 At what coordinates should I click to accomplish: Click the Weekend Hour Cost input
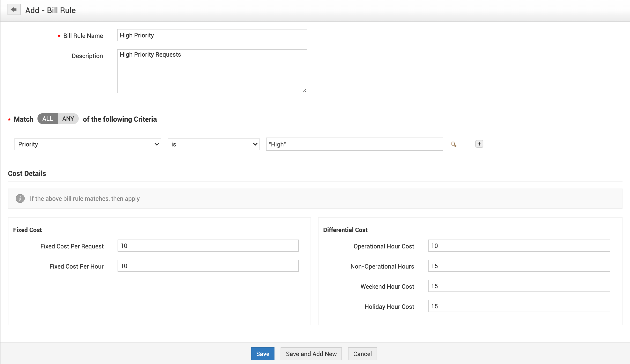click(519, 286)
